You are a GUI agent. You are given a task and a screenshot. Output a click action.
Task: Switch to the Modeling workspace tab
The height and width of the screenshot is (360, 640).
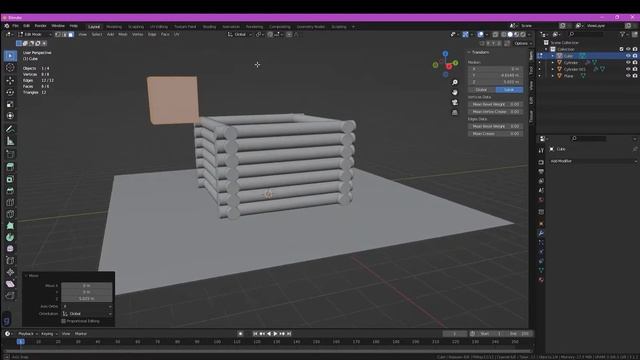[x=114, y=27]
